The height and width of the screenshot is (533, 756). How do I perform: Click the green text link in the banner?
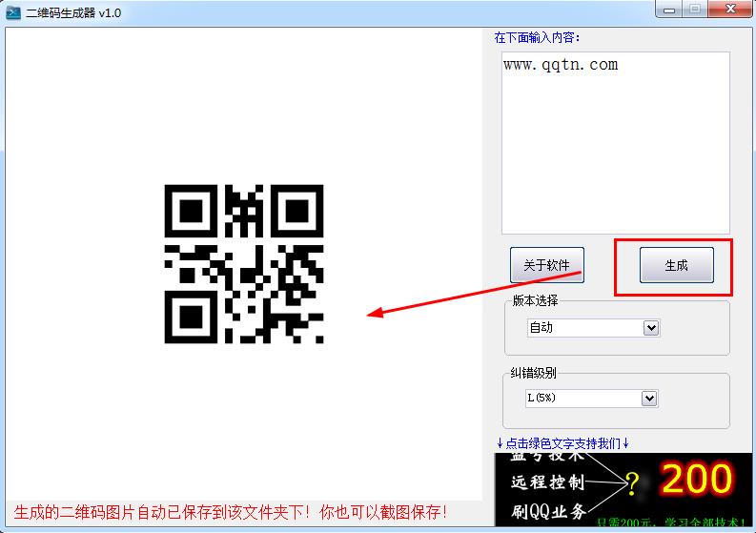pyautogui.click(x=670, y=523)
